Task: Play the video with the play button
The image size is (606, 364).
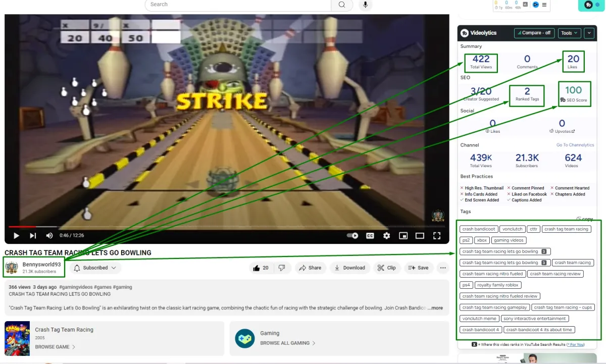Action: coord(16,235)
